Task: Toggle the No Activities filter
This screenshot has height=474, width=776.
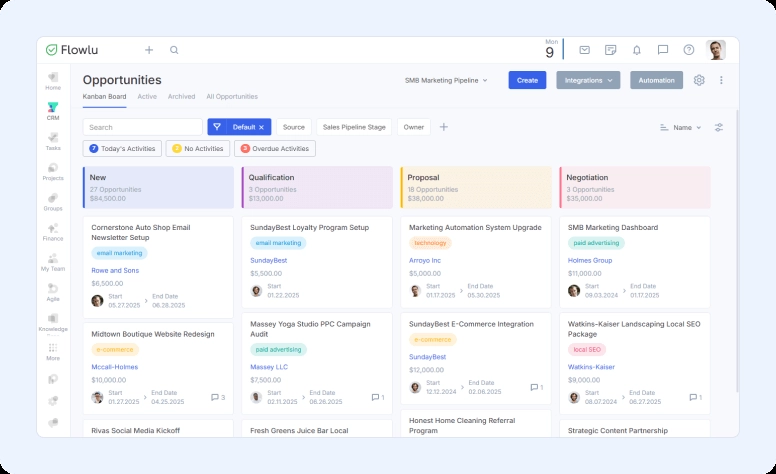Action: coord(198,148)
